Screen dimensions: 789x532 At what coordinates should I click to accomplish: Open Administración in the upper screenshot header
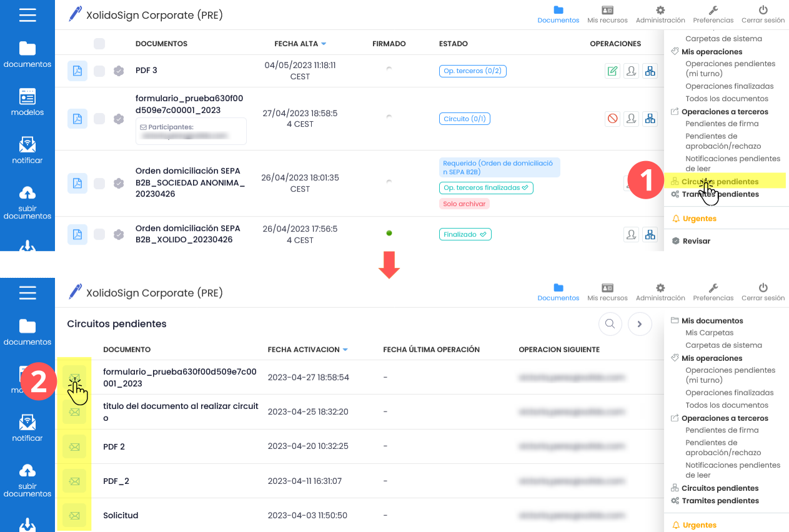(660, 14)
